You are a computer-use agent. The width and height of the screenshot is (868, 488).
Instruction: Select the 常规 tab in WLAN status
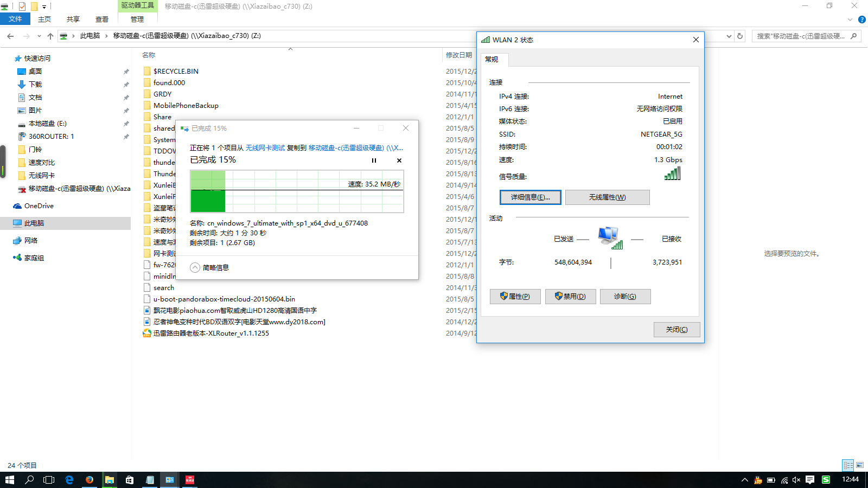[492, 60]
